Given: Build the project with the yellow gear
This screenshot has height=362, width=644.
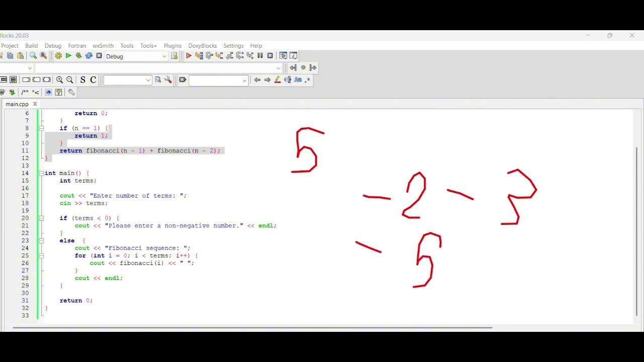Looking at the screenshot, I should pos(58,56).
